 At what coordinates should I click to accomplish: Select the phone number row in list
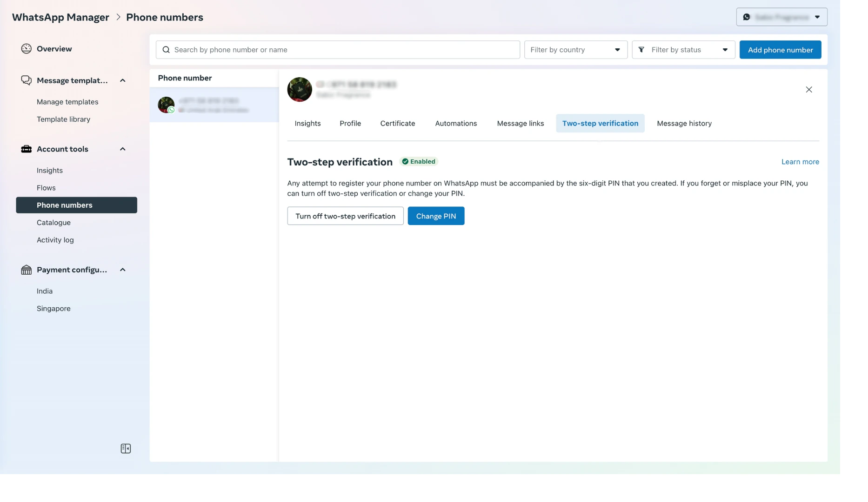tap(214, 105)
